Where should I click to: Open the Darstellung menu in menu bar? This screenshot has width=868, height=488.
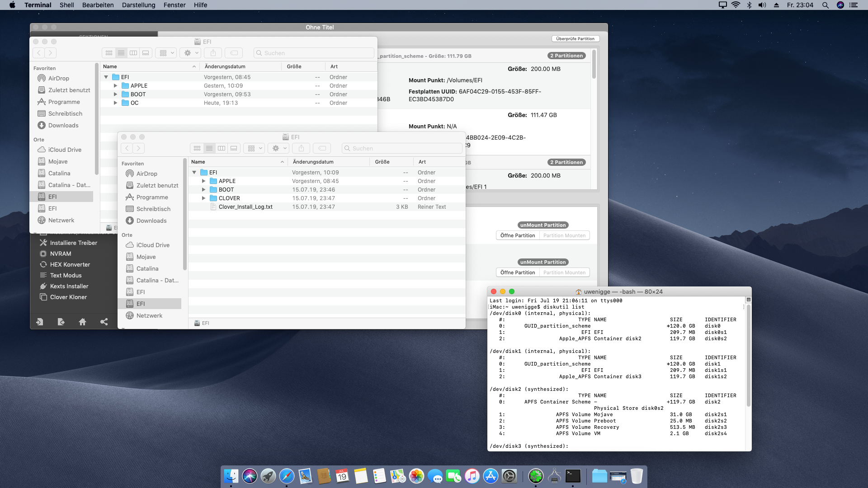(x=138, y=5)
